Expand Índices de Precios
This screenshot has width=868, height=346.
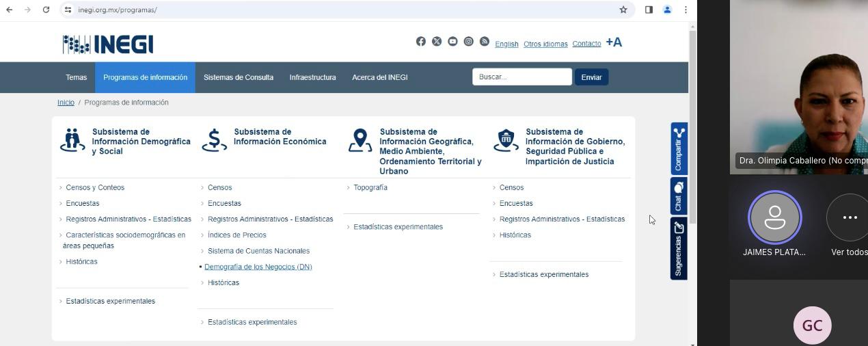[236, 235]
